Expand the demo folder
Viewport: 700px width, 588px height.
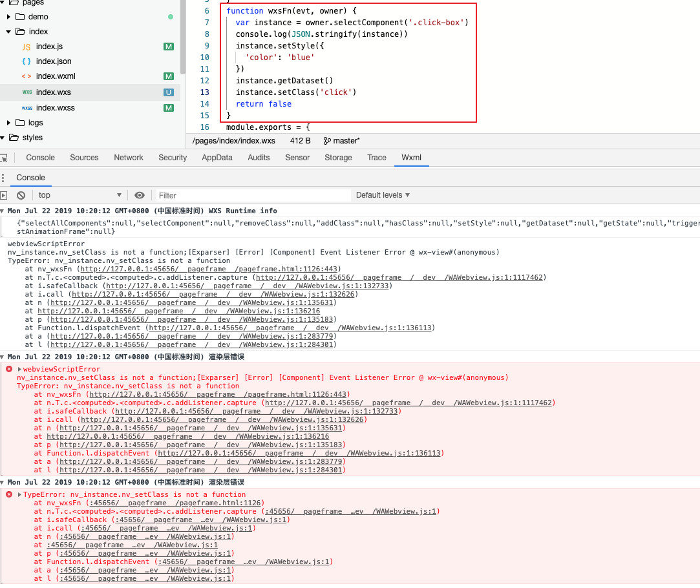point(8,17)
